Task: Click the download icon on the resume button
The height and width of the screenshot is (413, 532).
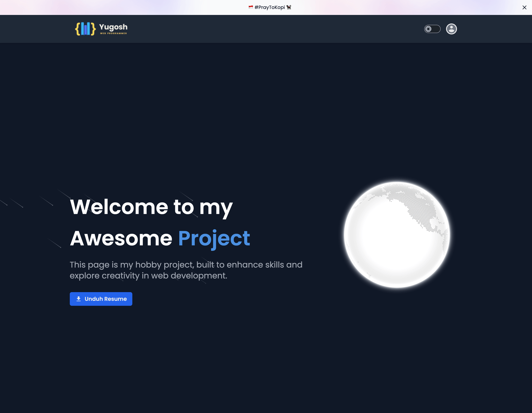Action: 78,299
